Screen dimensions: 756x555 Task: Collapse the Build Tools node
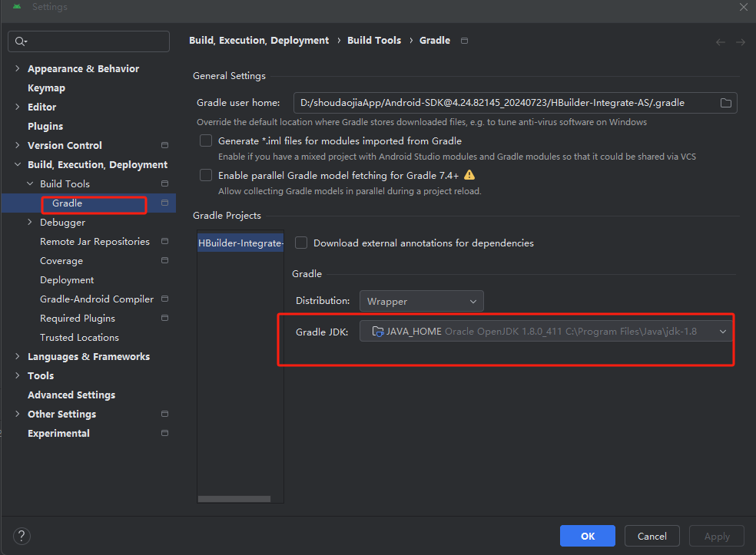(x=30, y=183)
